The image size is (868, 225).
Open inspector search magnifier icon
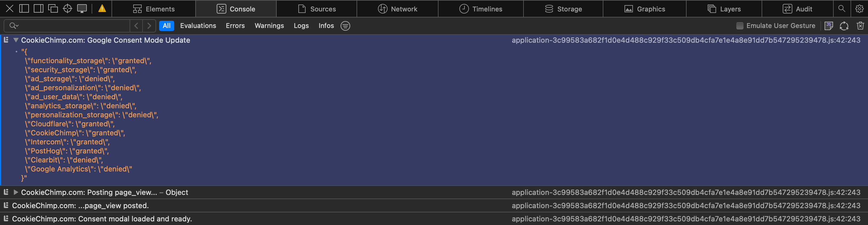pos(842,8)
